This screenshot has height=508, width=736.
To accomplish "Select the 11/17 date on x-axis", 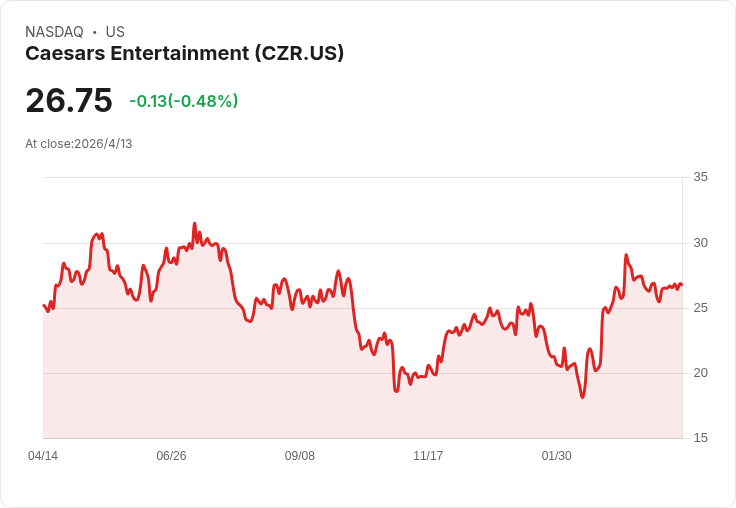I will (428, 455).
